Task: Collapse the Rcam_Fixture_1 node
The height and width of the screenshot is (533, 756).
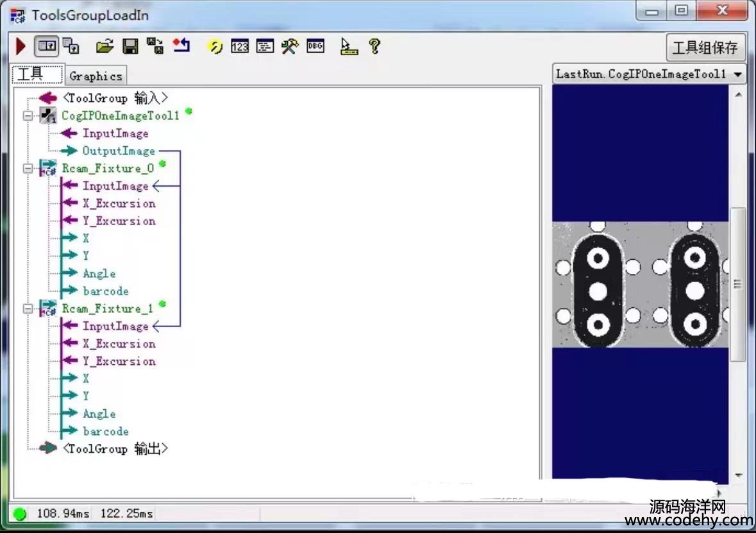Action: coord(28,309)
